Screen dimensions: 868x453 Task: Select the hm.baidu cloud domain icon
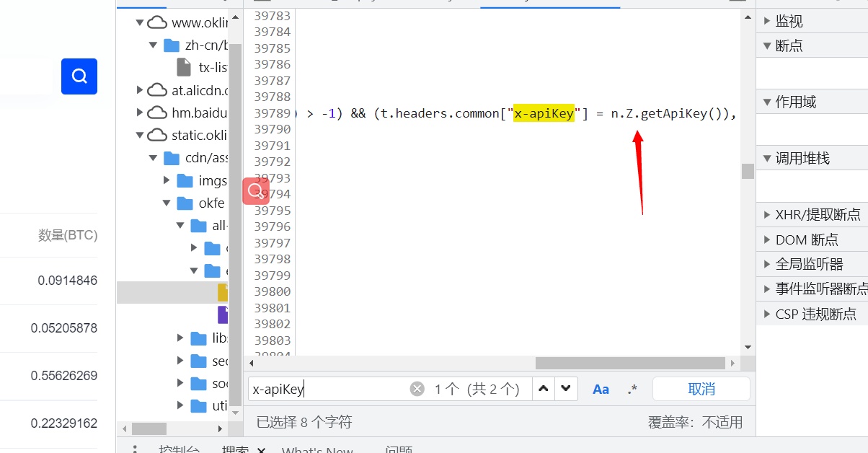point(157,113)
